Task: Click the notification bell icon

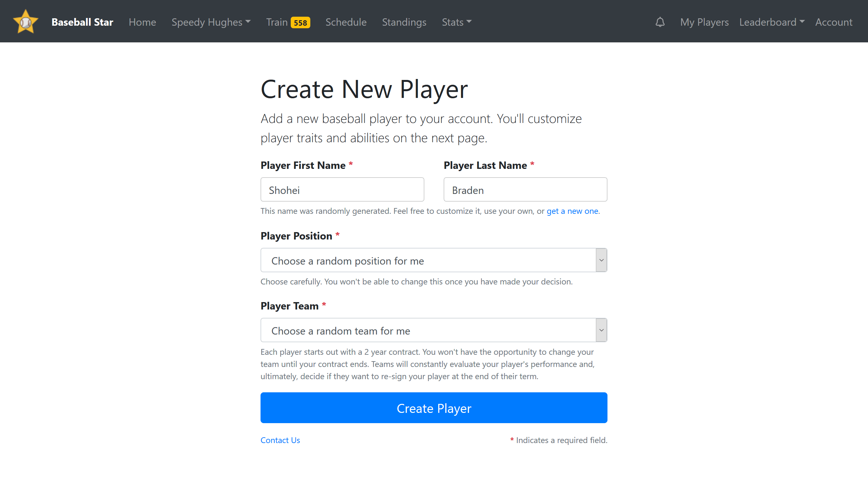Action: point(660,21)
